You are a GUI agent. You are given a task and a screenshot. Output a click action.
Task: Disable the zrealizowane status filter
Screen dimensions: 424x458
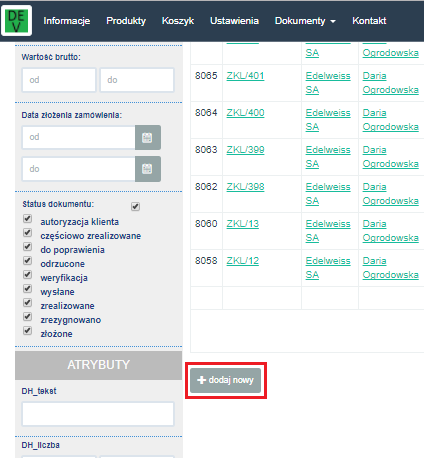point(27,303)
